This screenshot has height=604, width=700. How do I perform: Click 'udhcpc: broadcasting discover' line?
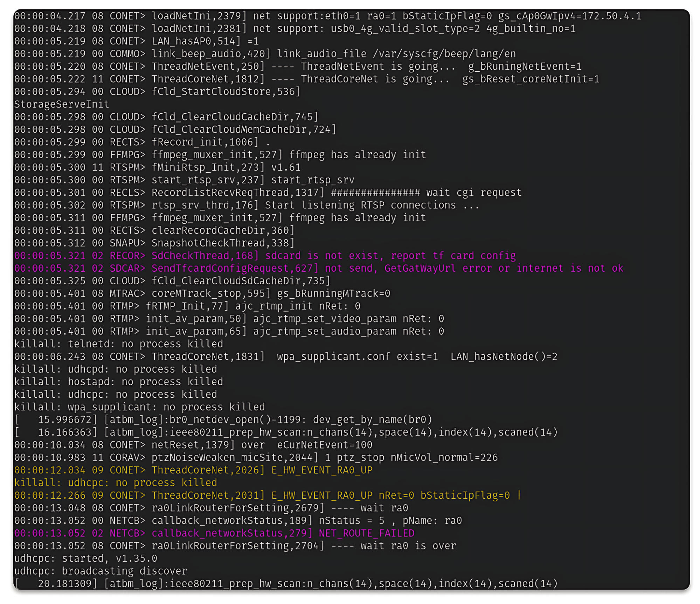tap(101, 571)
